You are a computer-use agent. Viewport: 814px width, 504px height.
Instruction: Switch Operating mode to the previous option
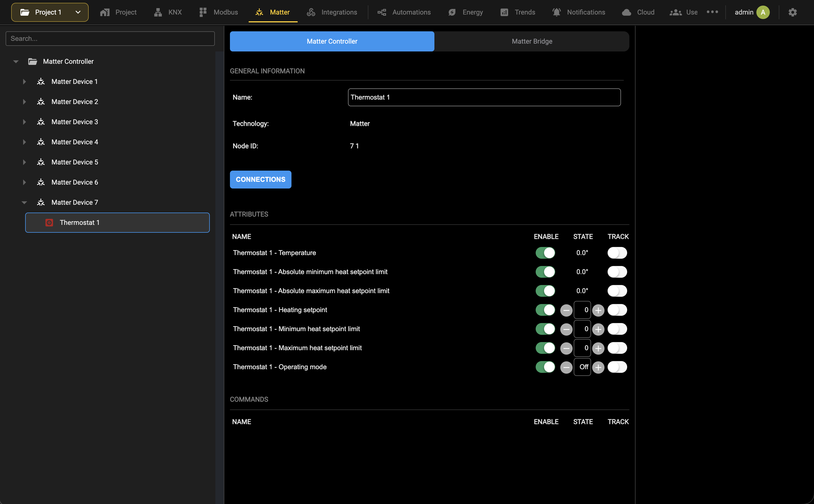(566, 367)
